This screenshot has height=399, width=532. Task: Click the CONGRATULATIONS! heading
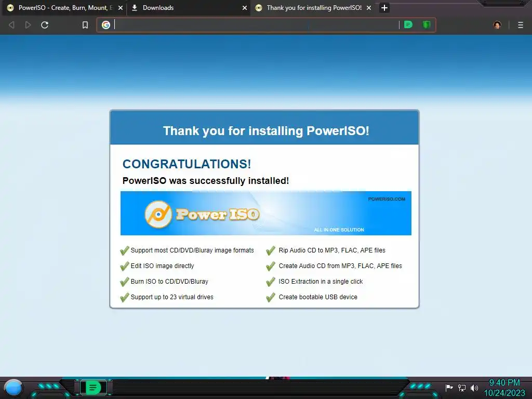tap(187, 164)
